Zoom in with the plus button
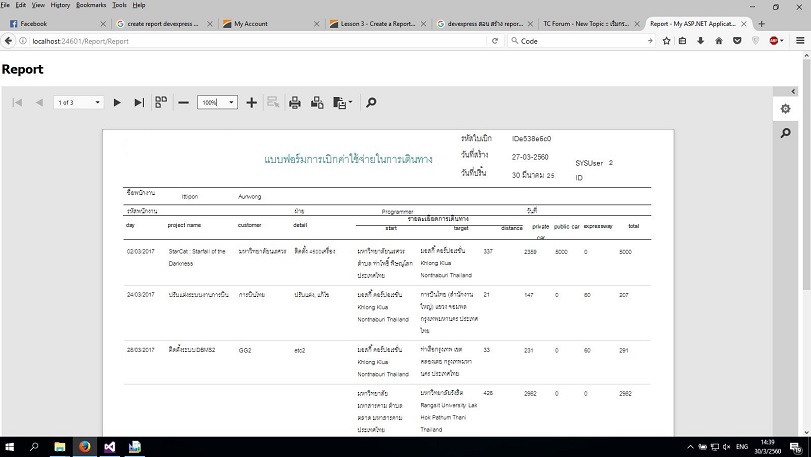This screenshot has width=811, height=457. 251,102
